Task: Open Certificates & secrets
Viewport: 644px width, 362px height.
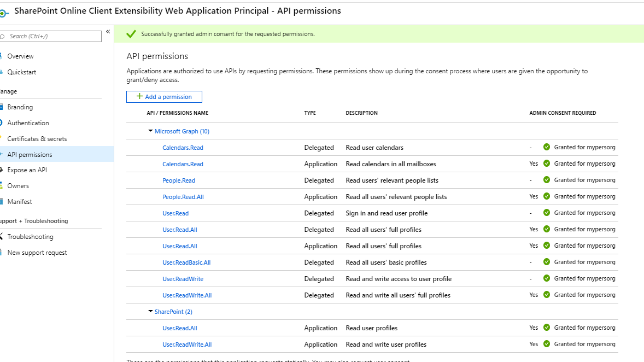Action: pyautogui.click(x=36, y=138)
